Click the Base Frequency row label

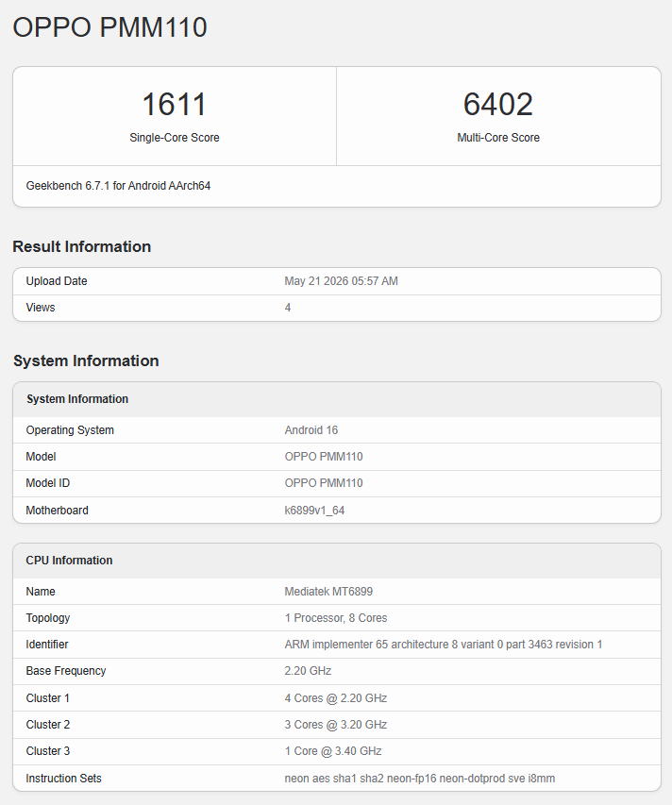pos(66,671)
